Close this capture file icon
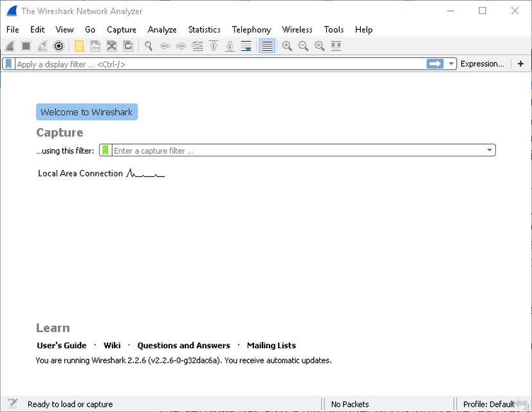Screen dimensions: 532x412 [x=112, y=46]
